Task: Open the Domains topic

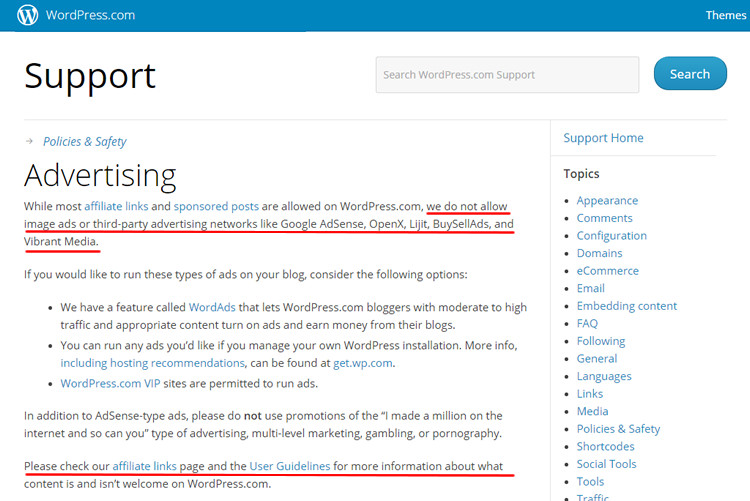Action: tap(599, 253)
